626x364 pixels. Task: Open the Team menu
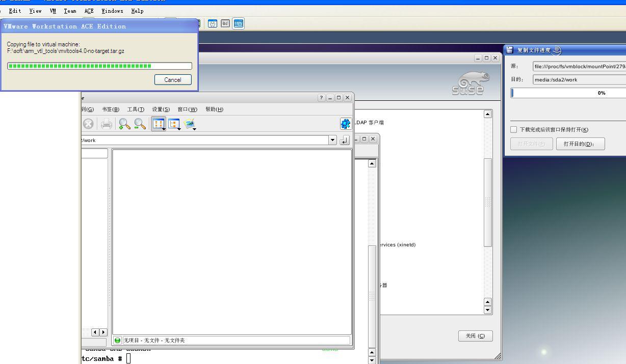click(x=70, y=11)
